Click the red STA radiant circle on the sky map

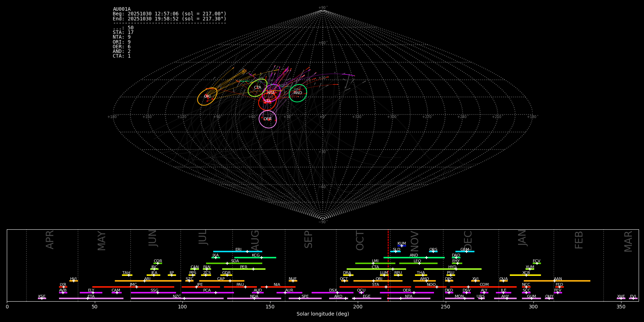pyautogui.click(x=268, y=101)
